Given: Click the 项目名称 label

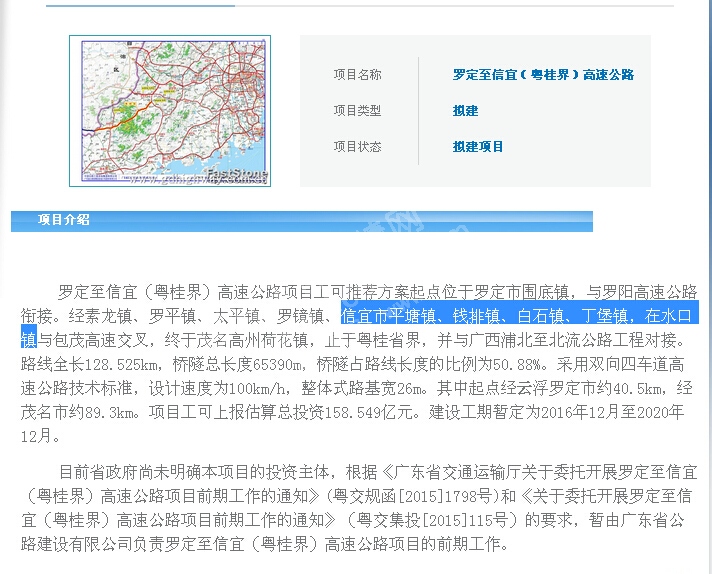Looking at the screenshot, I should [x=357, y=74].
